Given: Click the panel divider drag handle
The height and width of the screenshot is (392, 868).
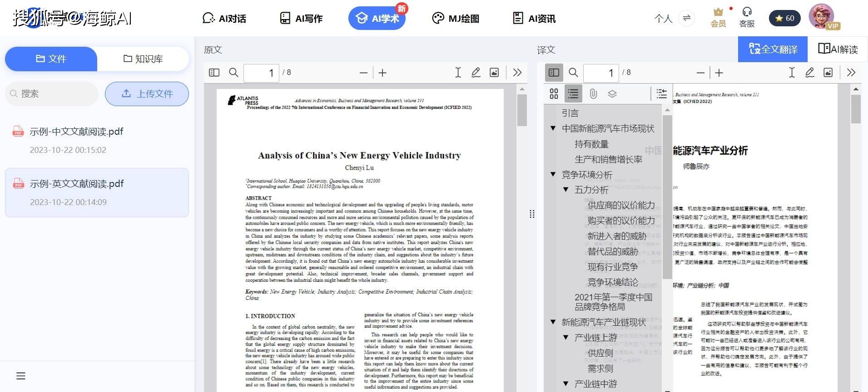Looking at the screenshot, I should coord(532,214).
